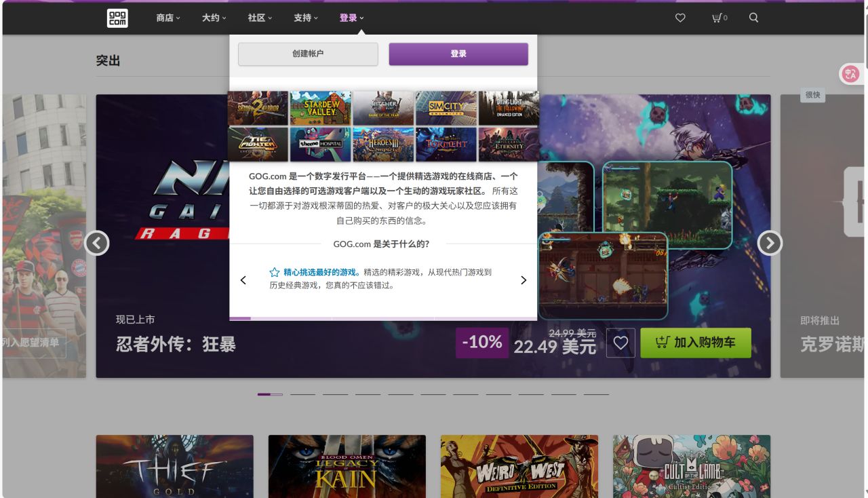Go to next featured banner arrow

770,243
